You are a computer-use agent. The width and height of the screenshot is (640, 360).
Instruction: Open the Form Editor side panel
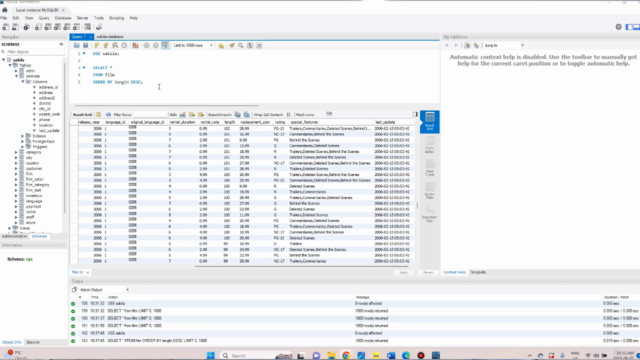(x=429, y=144)
